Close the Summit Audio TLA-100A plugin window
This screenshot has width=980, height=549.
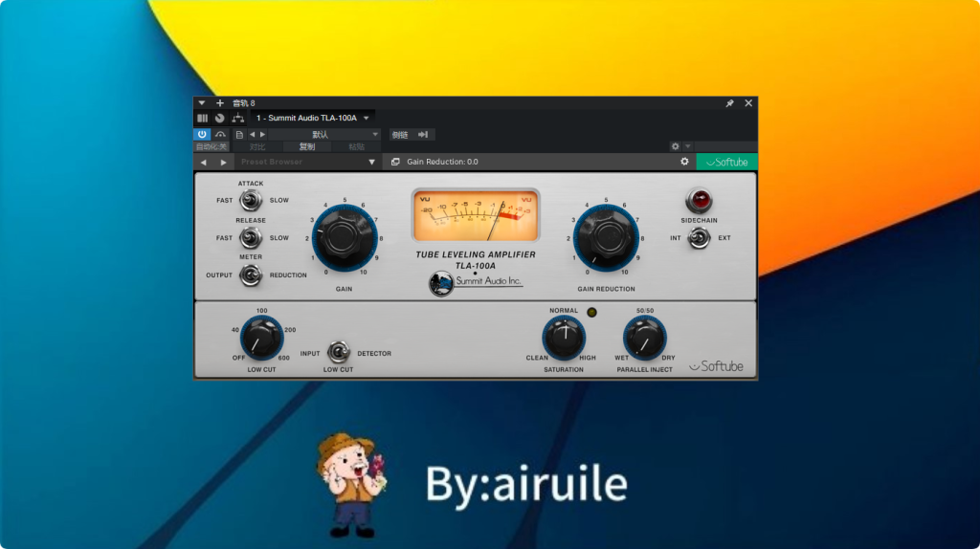[748, 103]
